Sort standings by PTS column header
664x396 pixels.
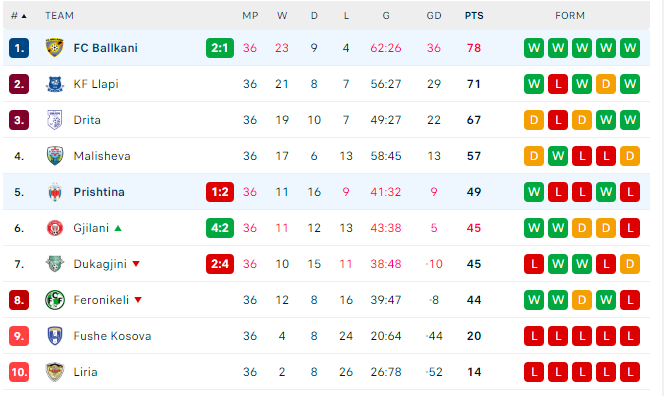pos(474,16)
